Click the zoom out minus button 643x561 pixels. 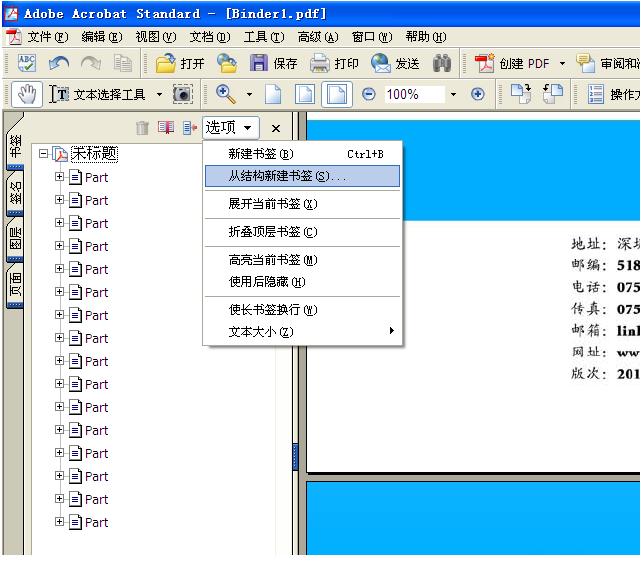(368, 94)
